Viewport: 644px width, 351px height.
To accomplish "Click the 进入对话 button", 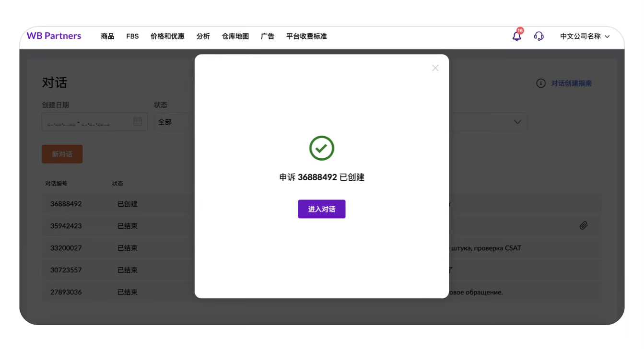I will pos(322,209).
